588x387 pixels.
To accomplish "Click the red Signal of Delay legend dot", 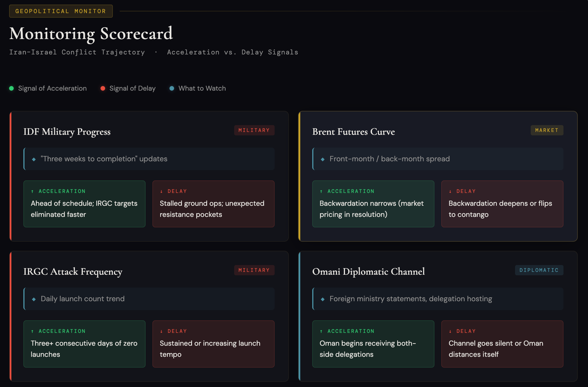I will click(103, 88).
